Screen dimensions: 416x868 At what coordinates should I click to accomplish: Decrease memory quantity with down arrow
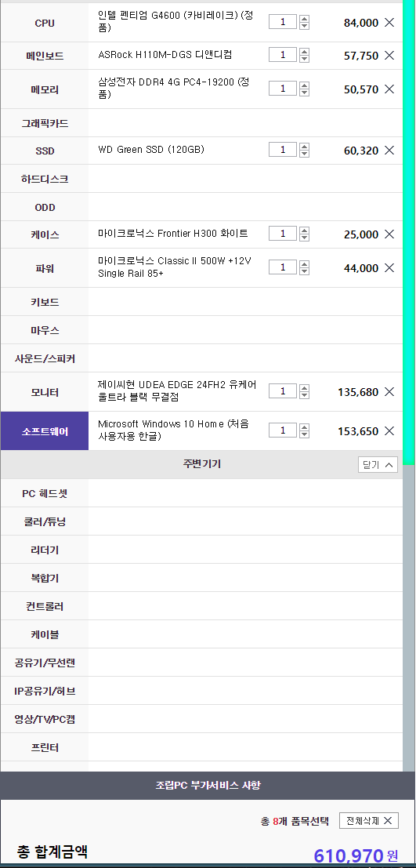[x=304, y=92]
